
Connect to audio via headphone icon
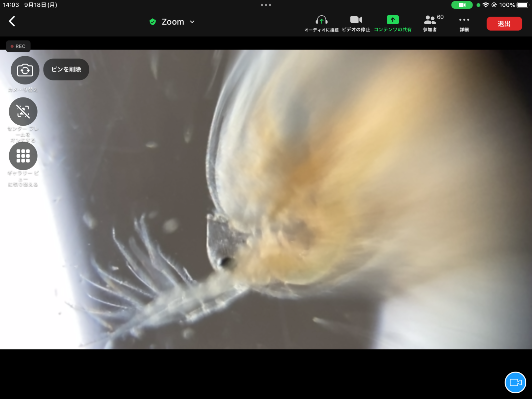click(321, 23)
